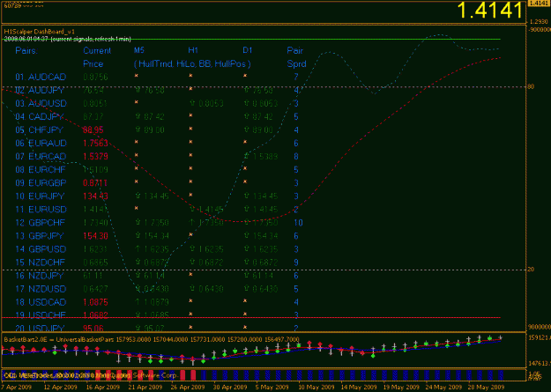Viewport: 551px width, 392px height.
Task: Click the H1 signal for GBPUSD
Action: [206, 249]
